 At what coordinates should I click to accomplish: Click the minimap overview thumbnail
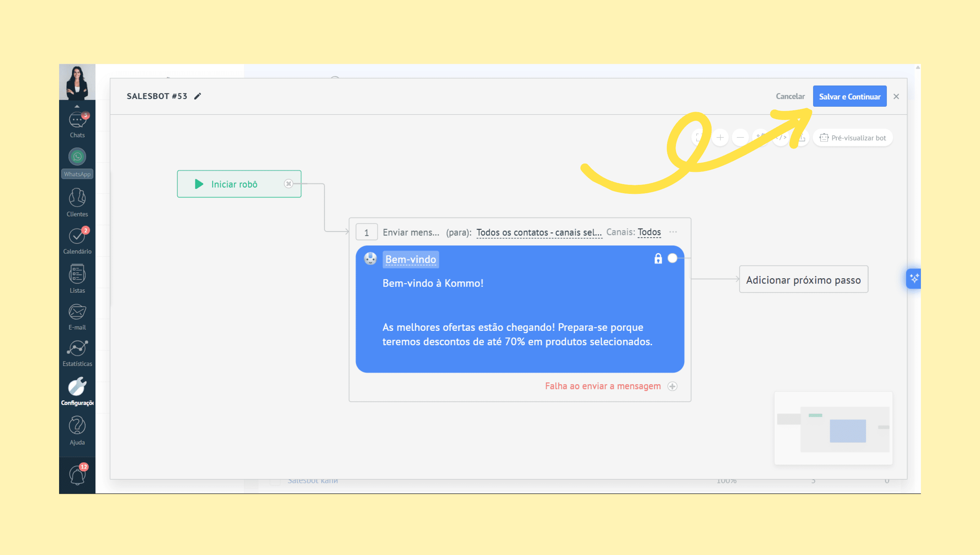coord(833,428)
